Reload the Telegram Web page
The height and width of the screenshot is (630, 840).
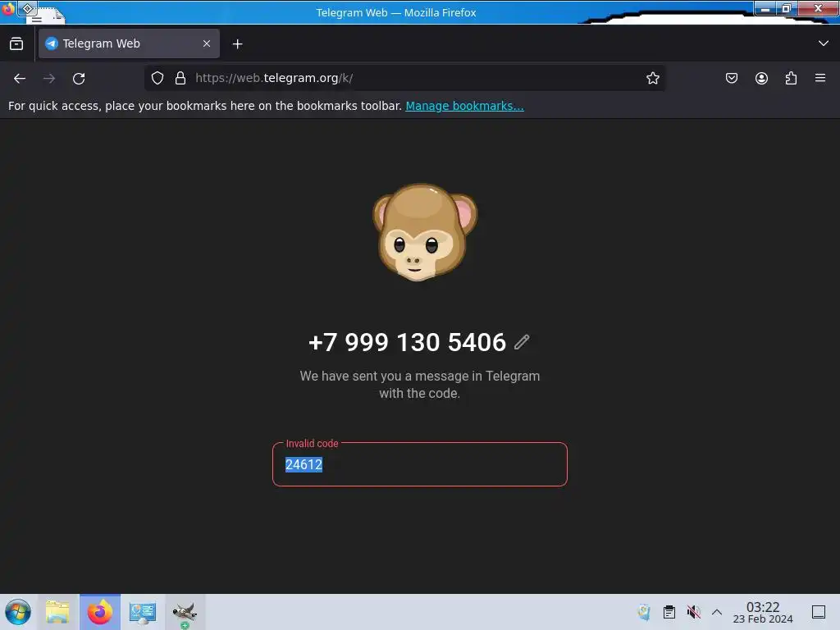tap(79, 78)
